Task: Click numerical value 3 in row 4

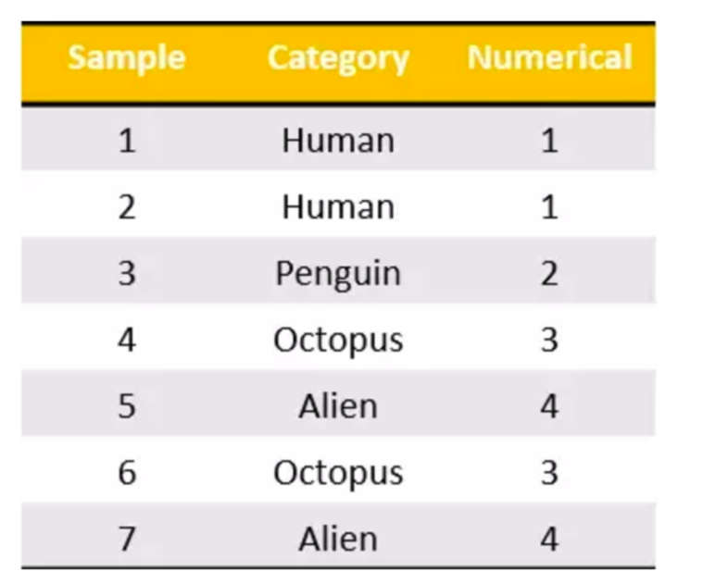Action: coord(549,340)
